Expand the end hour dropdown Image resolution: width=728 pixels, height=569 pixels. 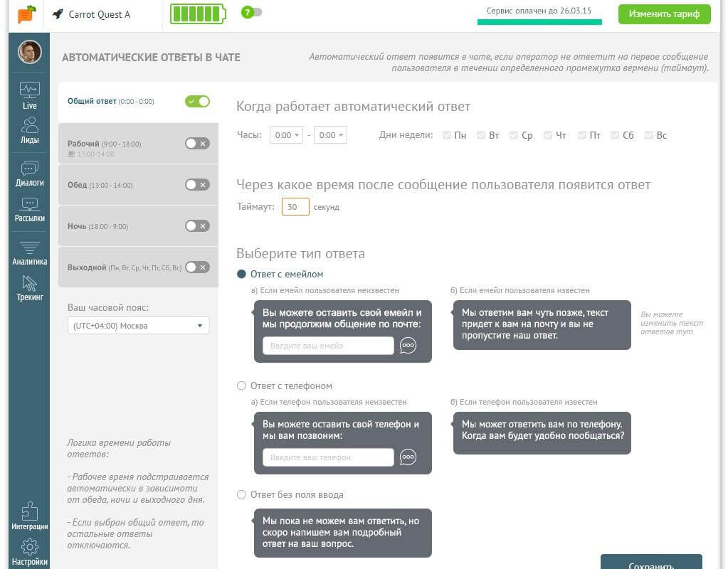(x=330, y=135)
